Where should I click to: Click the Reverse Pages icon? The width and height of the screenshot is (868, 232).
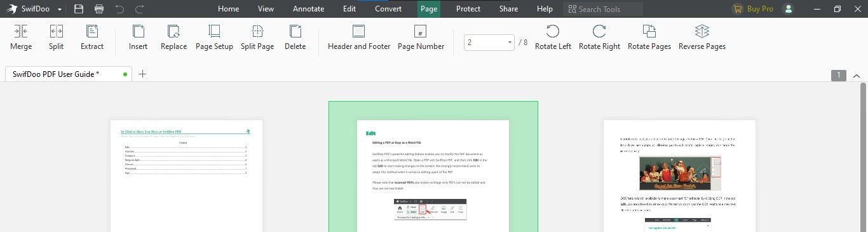[702, 31]
